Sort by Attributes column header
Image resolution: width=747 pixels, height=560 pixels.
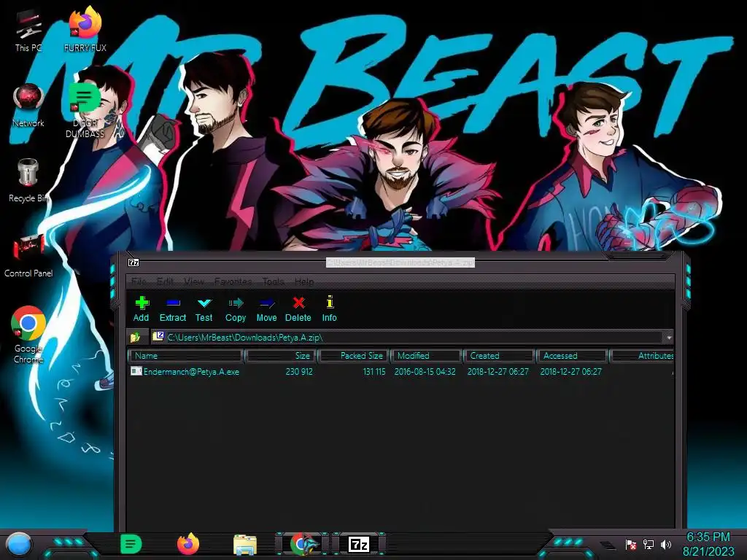pos(642,356)
